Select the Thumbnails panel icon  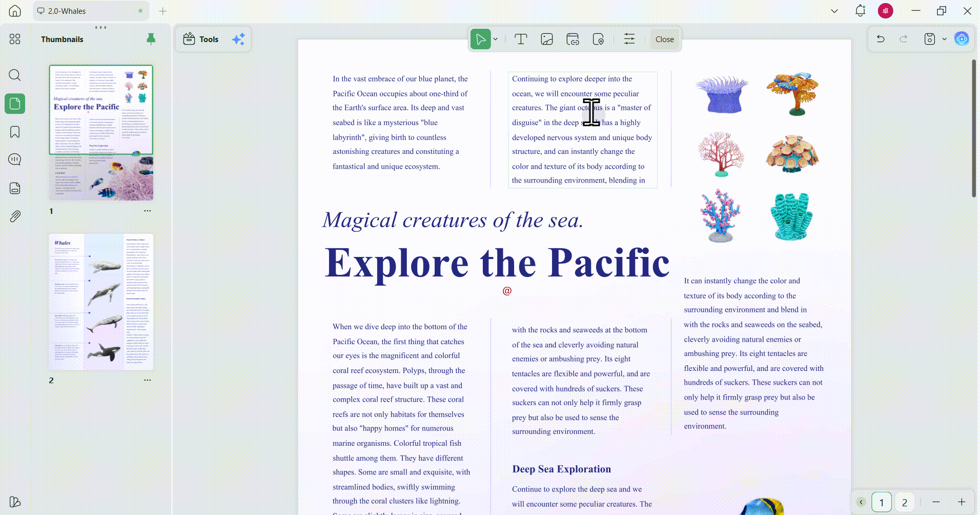pos(15,104)
